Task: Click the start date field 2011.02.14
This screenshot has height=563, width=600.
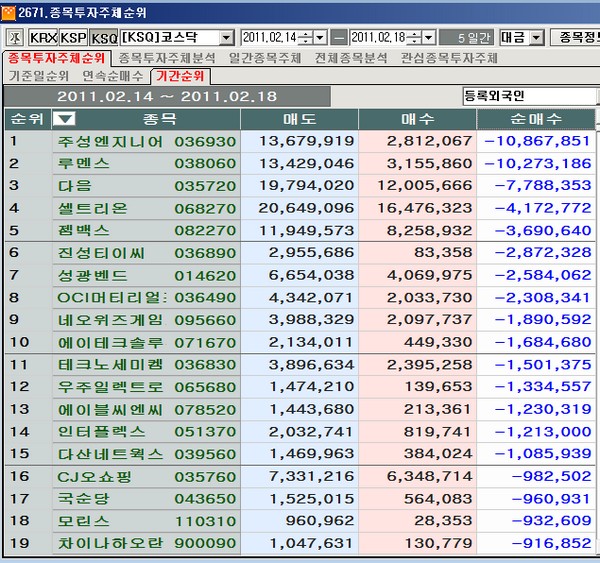Action: click(269, 38)
